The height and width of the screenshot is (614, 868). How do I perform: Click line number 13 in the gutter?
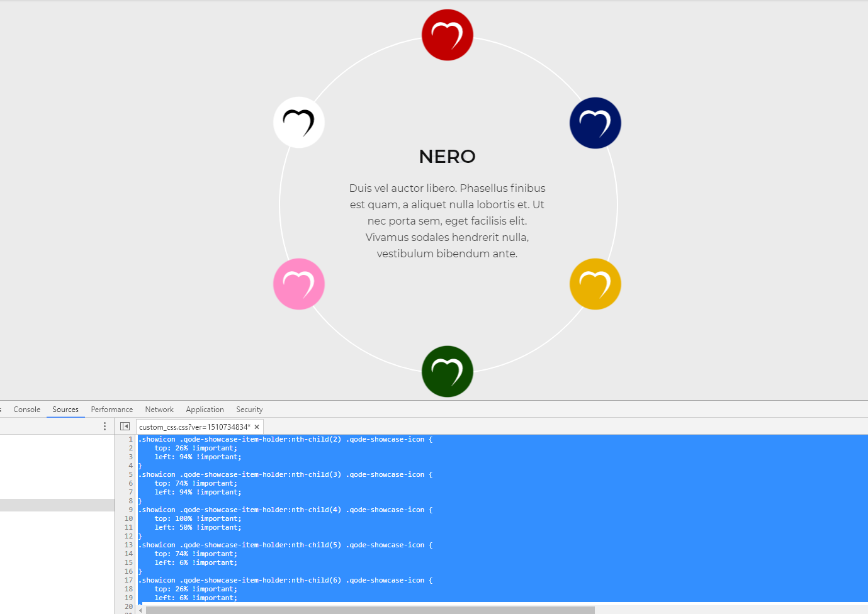click(128, 545)
